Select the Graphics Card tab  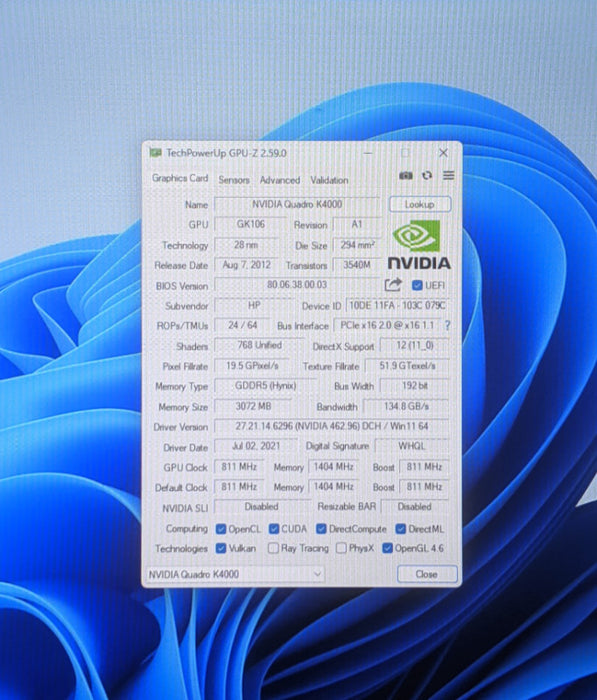click(180, 178)
